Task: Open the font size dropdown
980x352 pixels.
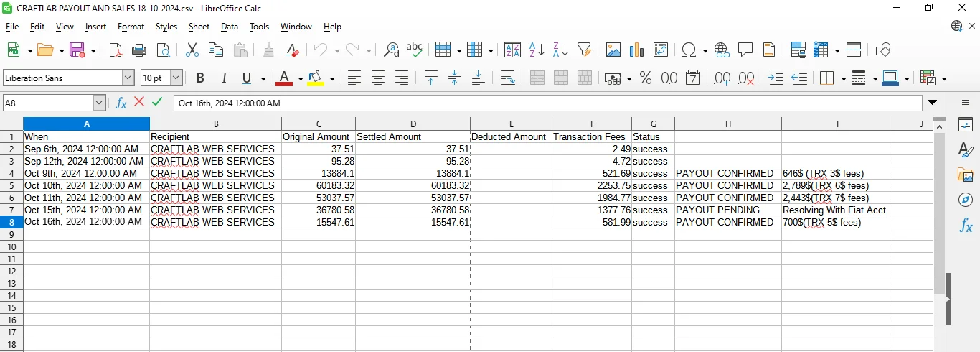Action: (176, 78)
